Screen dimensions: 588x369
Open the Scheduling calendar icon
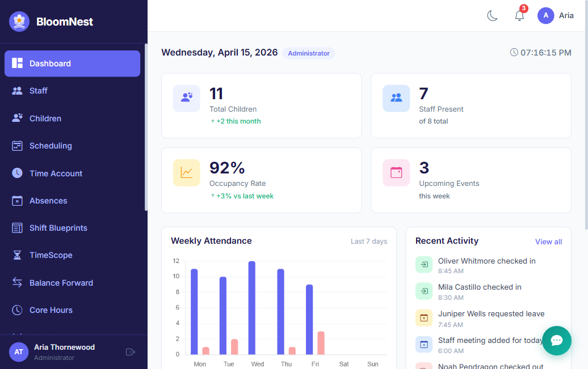19,146
